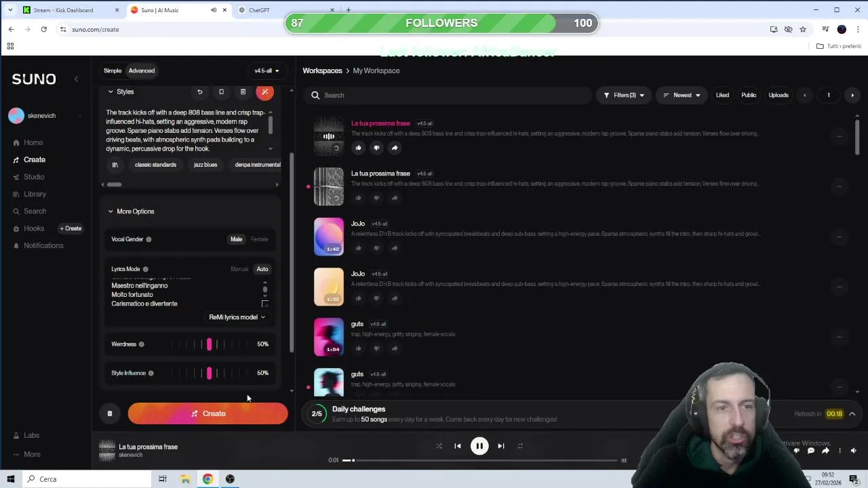The height and width of the screenshot is (488, 868).
Task: Switch to Advanced creation mode
Action: coord(142,70)
